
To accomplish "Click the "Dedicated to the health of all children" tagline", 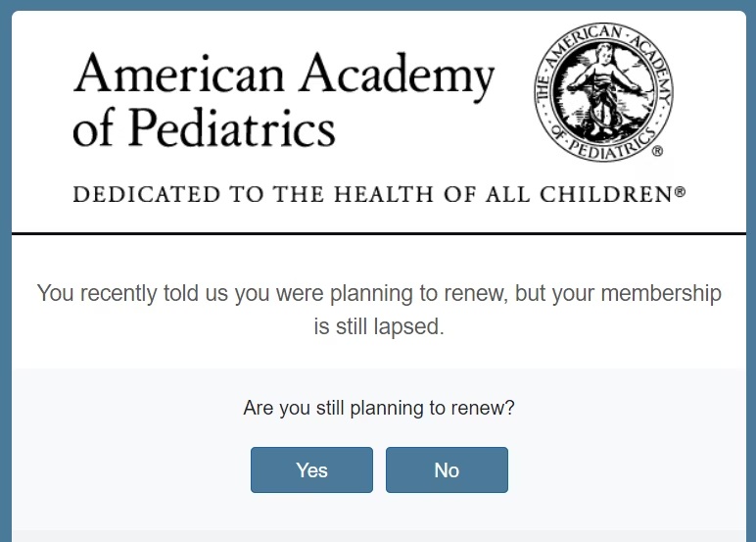I will coord(379,194).
